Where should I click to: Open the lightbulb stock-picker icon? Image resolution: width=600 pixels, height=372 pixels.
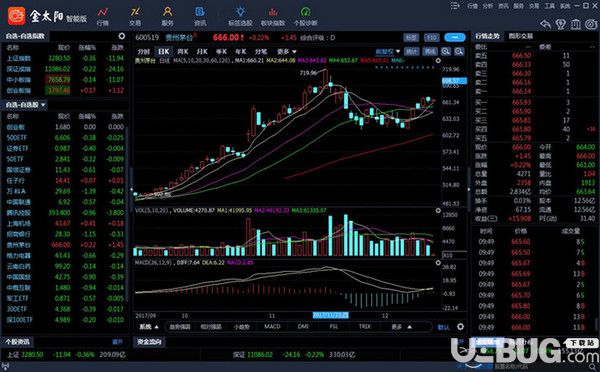(x=240, y=16)
